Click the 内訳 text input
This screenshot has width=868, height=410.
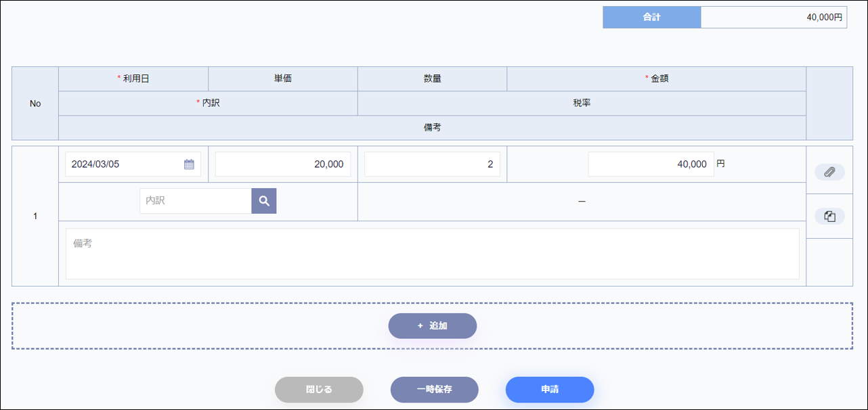(196, 201)
